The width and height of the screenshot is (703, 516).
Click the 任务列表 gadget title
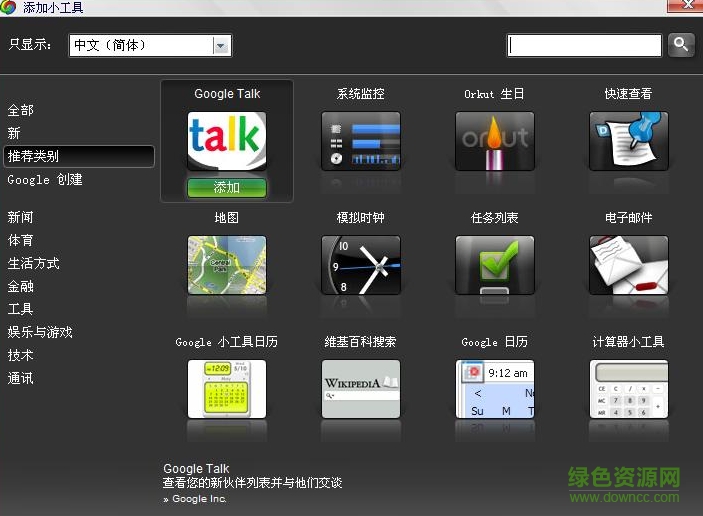click(495, 218)
